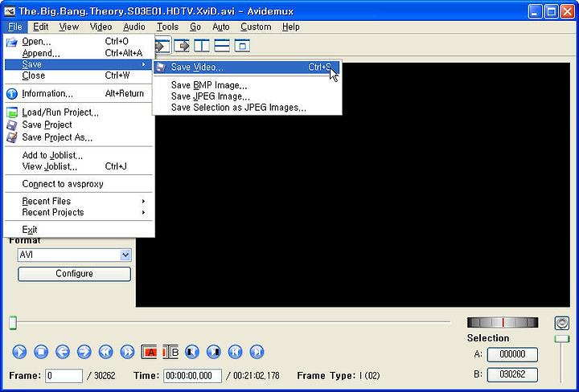Select the partly hidden Input display mode icon
Viewport: 579px width, 392px height.
(x=162, y=46)
